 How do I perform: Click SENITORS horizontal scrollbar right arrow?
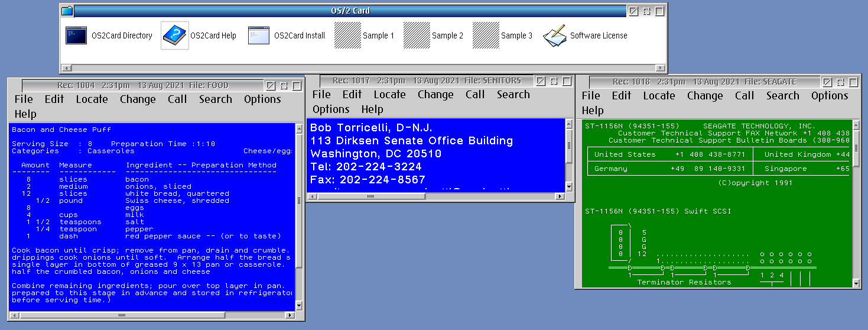point(560,196)
